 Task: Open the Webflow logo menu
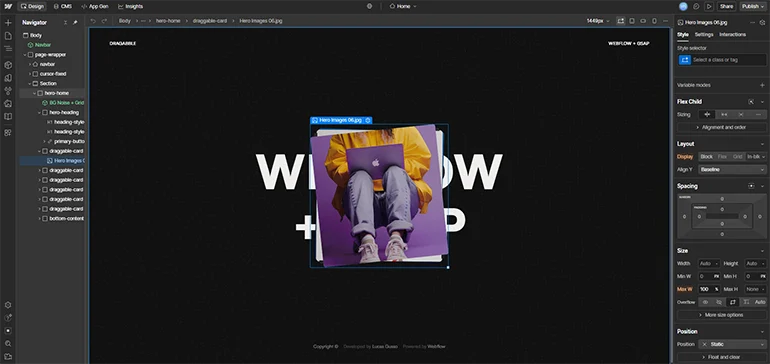coord(8,6)
